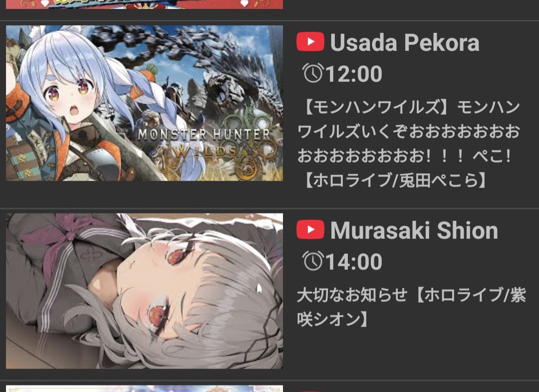Open the Murasaki Shion channel name

tap(414, 230)
